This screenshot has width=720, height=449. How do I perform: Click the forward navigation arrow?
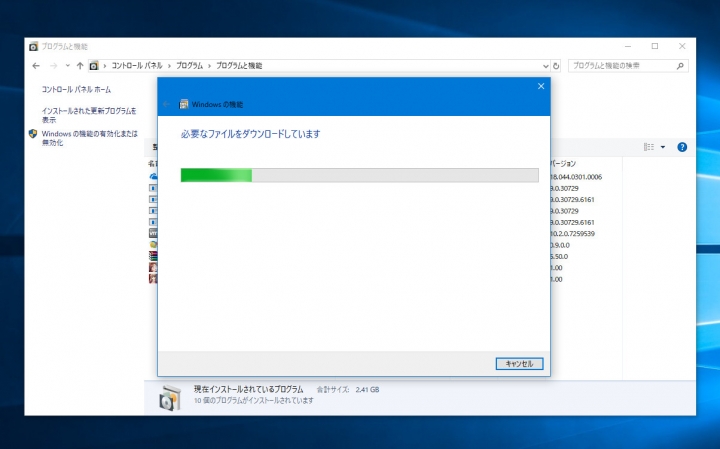[53, 66]
